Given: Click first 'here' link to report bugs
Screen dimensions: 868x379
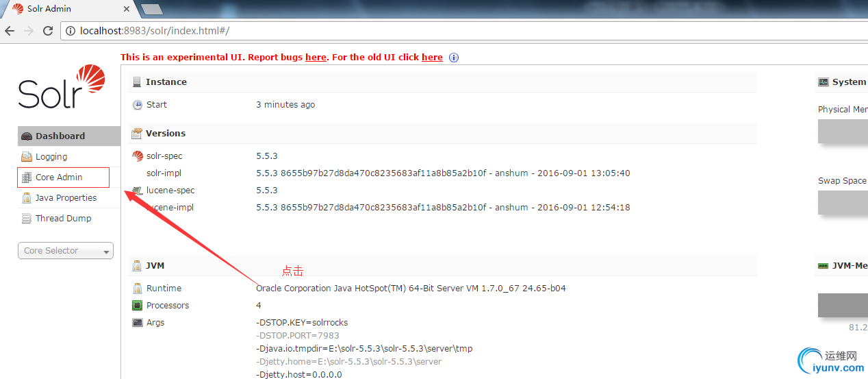Looking at the screenshot, I should 316,57.
